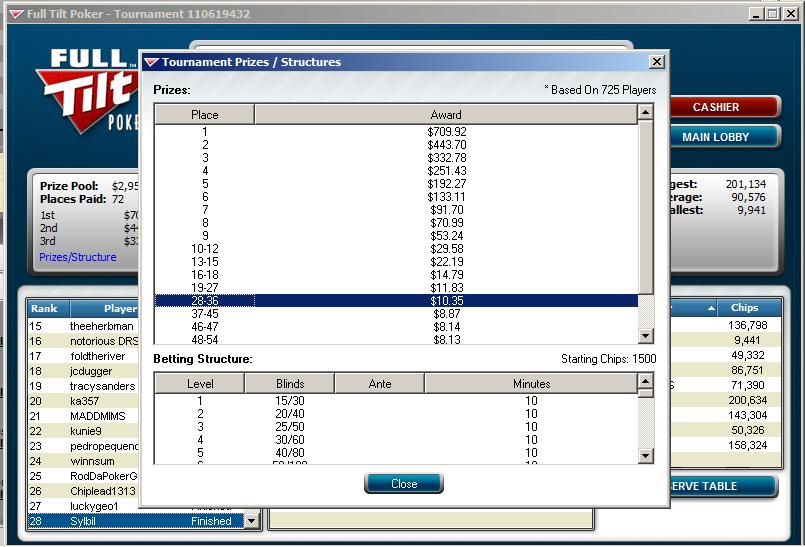Click the blue Close button
This screenshot has height=547, width=805.
[404, 483]
